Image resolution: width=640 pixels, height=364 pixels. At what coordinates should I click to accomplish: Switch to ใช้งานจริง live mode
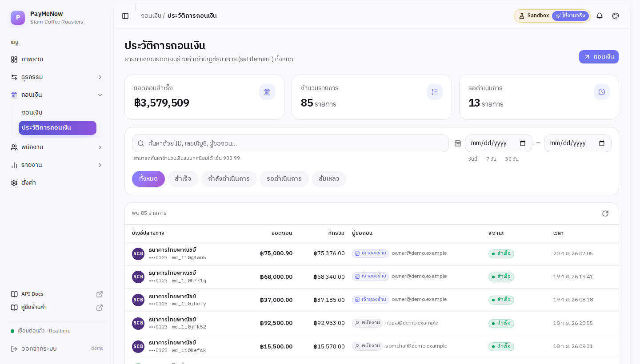coord(570,16)
